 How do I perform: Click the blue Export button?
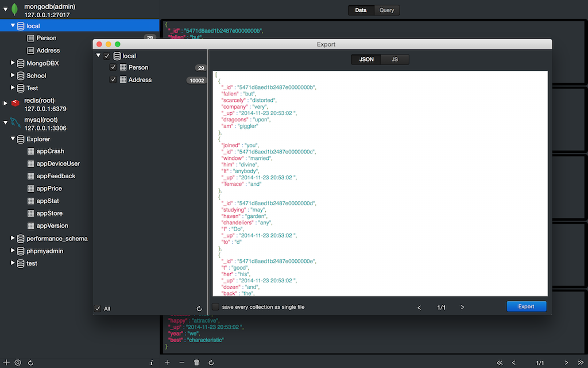tap(526, 306)
